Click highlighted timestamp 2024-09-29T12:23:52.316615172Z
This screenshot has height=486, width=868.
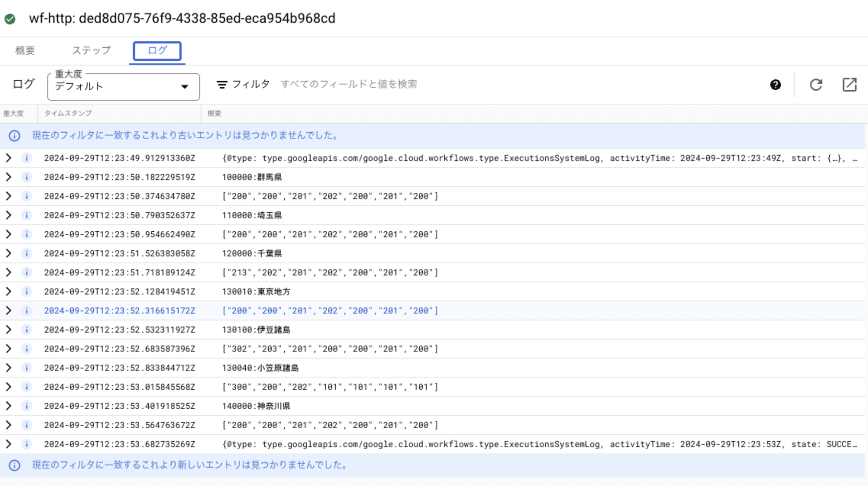120,311
